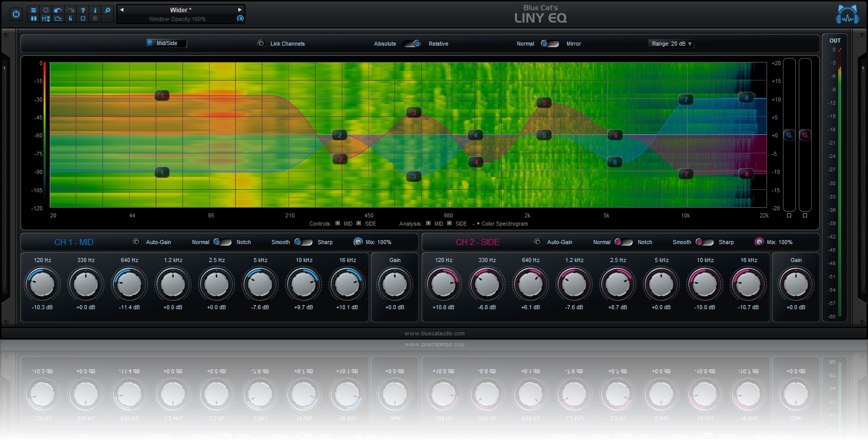
Task: Flip CH 2 Smooth/Sharp switch
Action: click(x=705, y=242)
